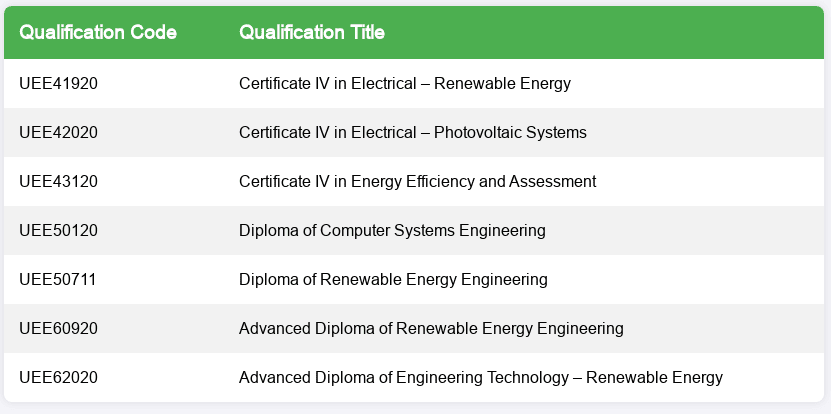The width and height of the screenshot is (831, 414).
Task: Select the UEE62020 code cell
Action: tap(58, 377)
